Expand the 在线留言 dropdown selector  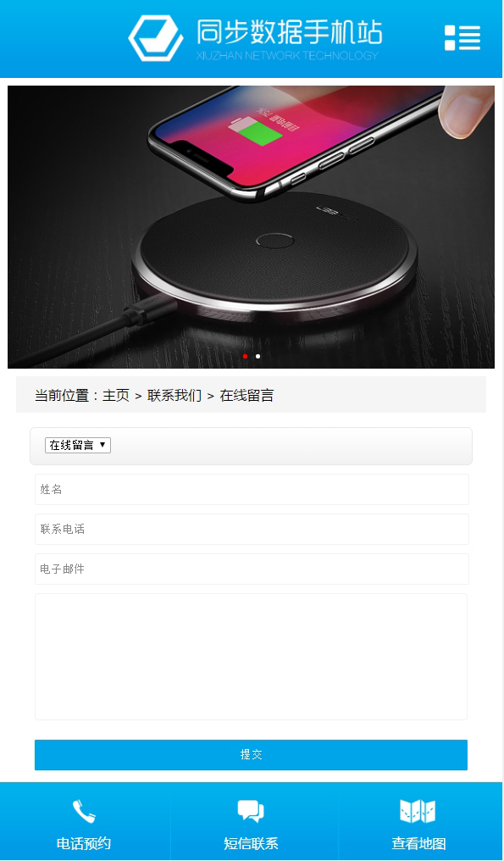(x=78, y=445)
